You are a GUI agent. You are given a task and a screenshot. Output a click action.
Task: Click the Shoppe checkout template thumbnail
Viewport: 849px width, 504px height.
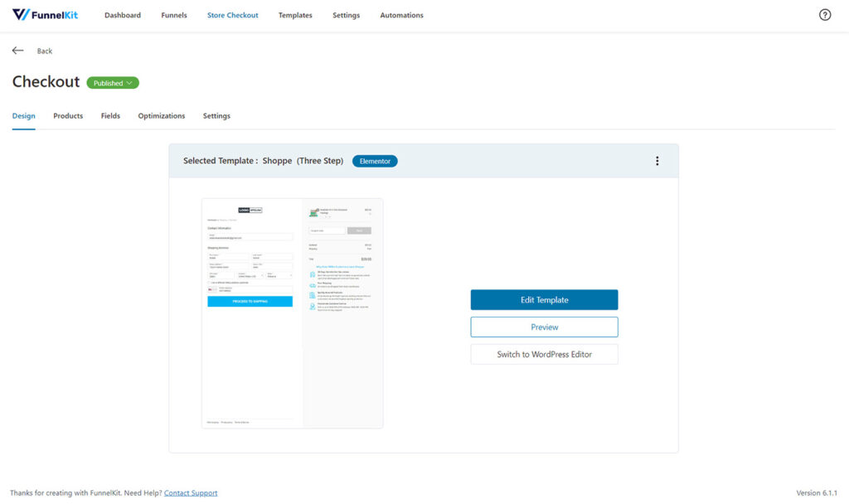(x=293, y=313)
